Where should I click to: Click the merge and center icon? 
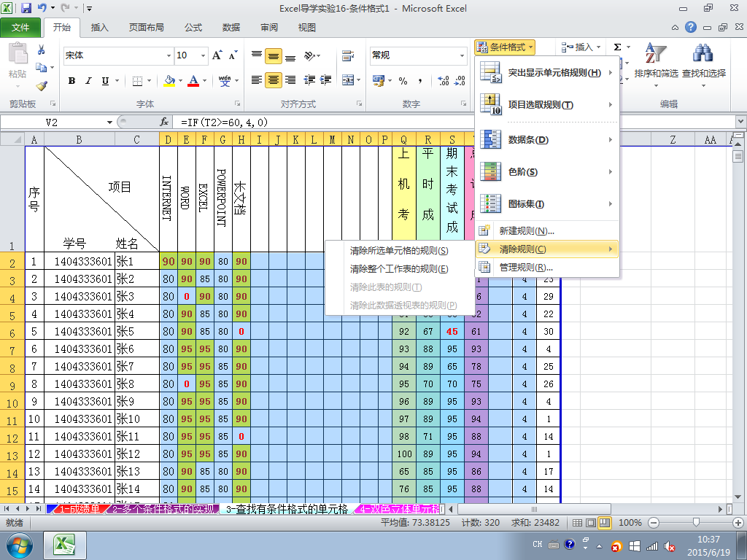[x=348, y=80]
